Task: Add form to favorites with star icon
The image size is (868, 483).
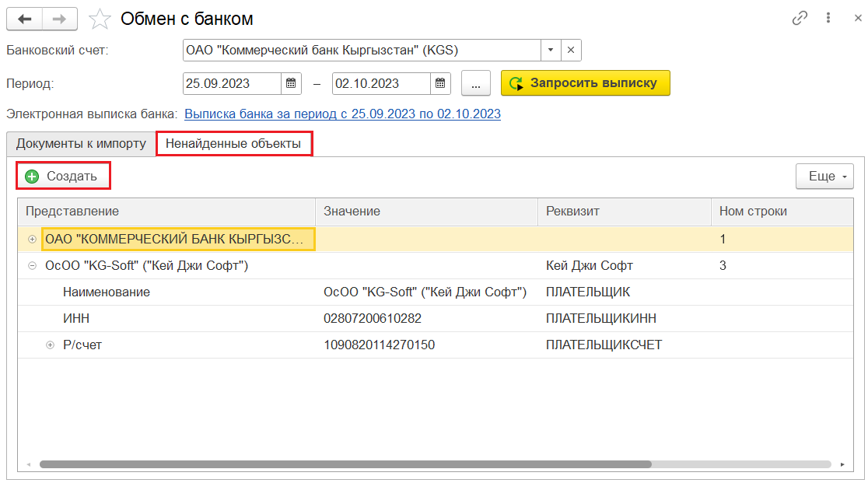Action: (x=100, y=19)
